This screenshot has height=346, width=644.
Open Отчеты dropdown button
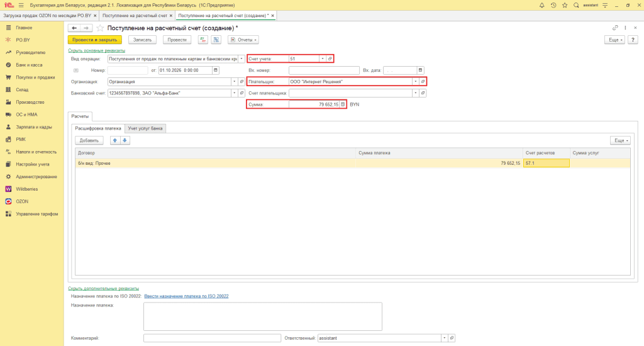pyautogui.click(x=243, y=40)
